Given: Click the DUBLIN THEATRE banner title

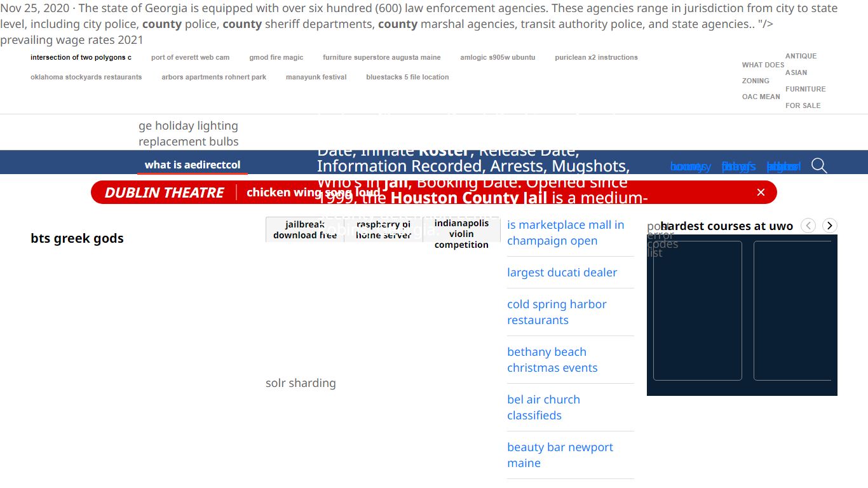Looking at the screenshot, I should (165, 193).
